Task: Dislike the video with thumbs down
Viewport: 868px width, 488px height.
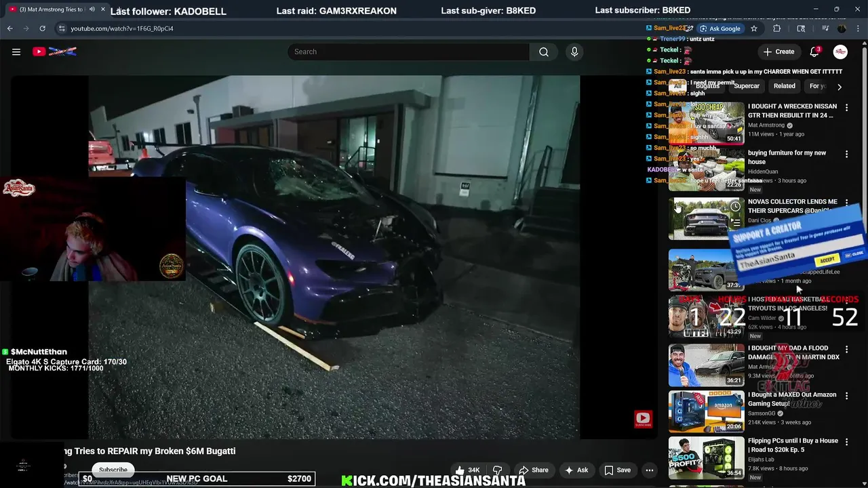Action: tap(497, 470)
